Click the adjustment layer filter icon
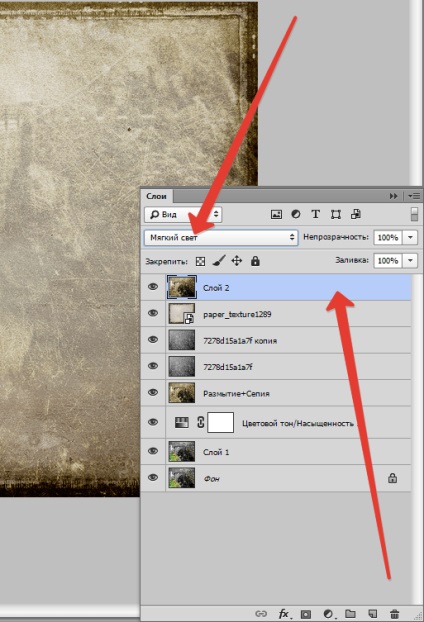 pos(296,214)
